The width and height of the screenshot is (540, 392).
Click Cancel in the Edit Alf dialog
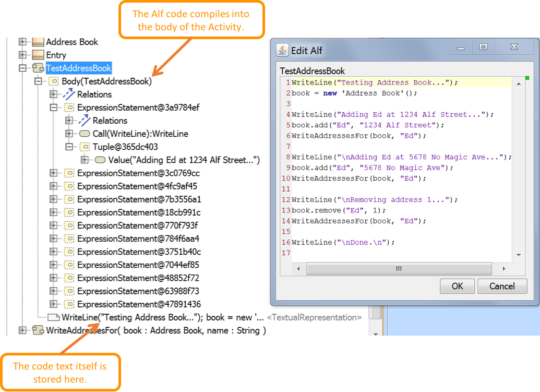click(x=502, y=286)
